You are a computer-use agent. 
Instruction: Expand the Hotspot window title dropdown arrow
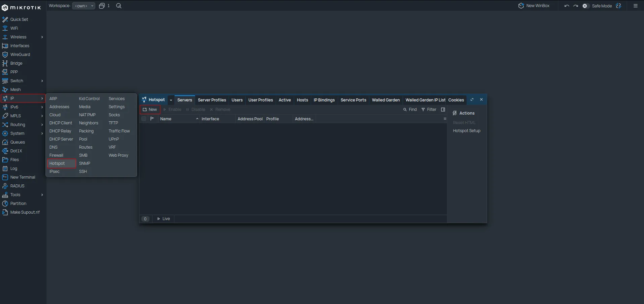pyautogui.click(x=171, y=100)
